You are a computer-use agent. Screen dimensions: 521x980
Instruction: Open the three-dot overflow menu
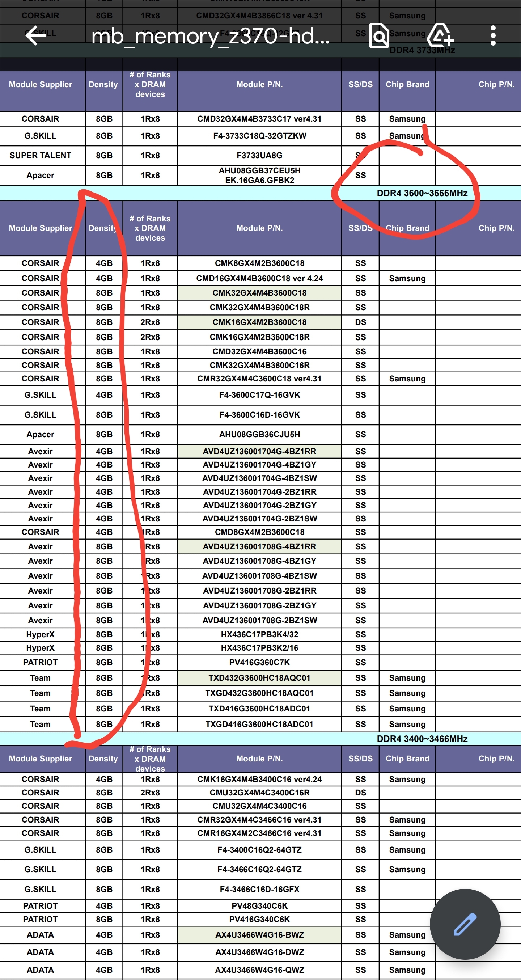493,36
